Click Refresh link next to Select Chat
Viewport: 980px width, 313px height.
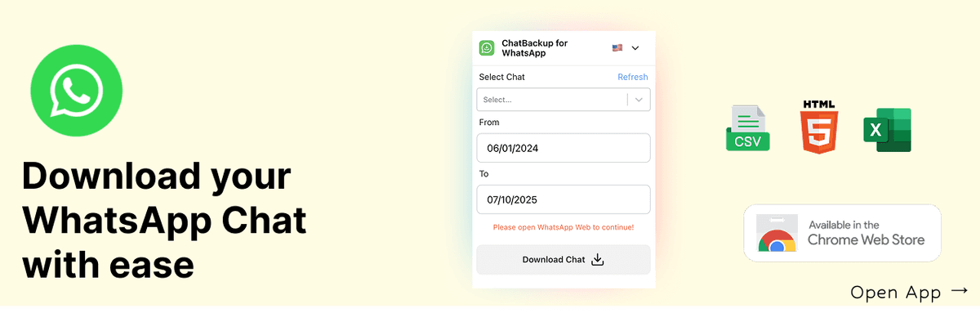point(632,77)
